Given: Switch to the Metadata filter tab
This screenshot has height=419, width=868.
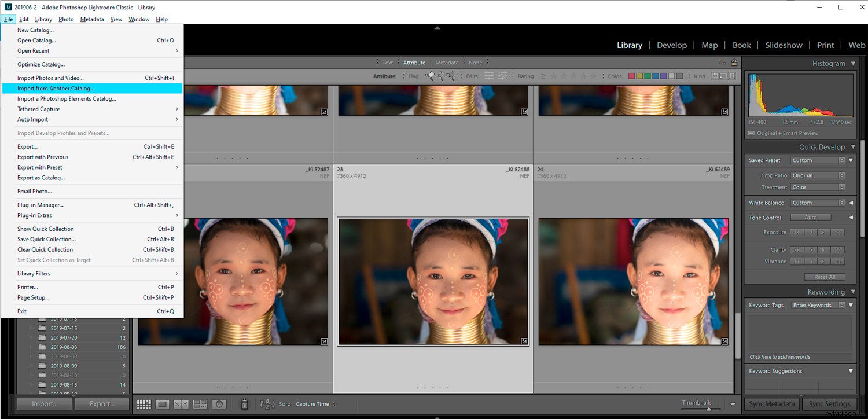Looking at the screenshot, I should (447, 63).
